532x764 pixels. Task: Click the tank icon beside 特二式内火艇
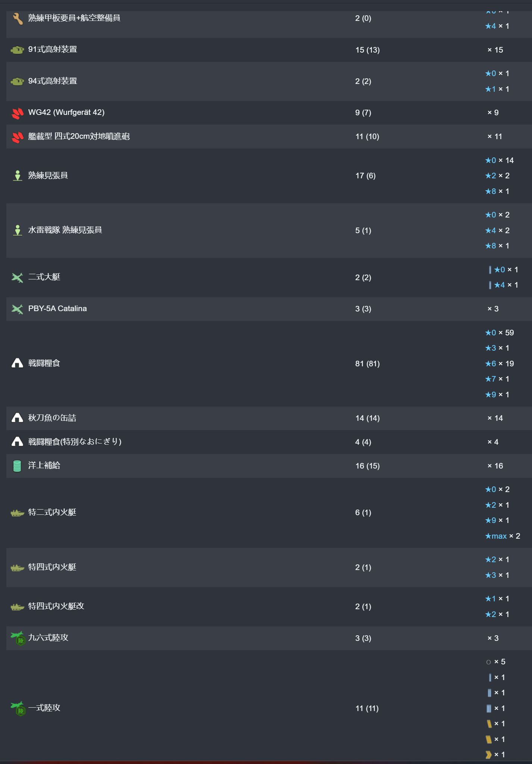[18, 513]
